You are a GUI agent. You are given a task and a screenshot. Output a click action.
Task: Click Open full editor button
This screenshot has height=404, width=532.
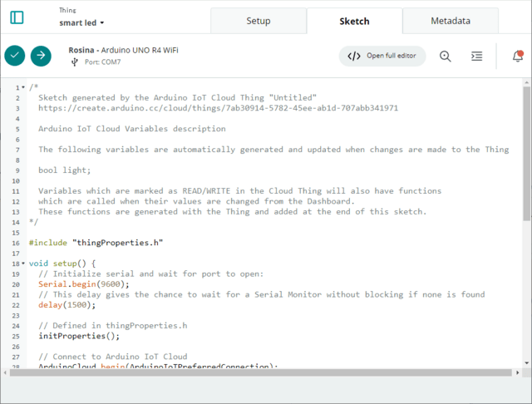point(382,57)
